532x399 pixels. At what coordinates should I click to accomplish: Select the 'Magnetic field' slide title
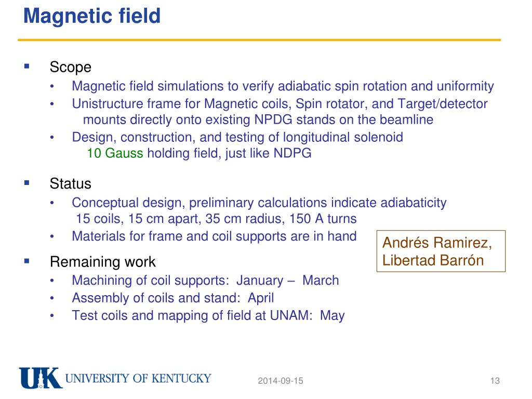92,16
